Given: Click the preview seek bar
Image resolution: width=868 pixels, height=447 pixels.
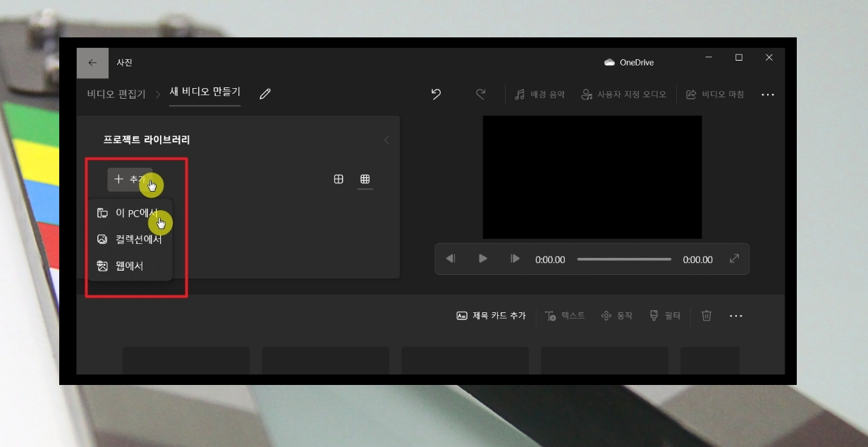Looking at the screenshot, I should (624, 259).
